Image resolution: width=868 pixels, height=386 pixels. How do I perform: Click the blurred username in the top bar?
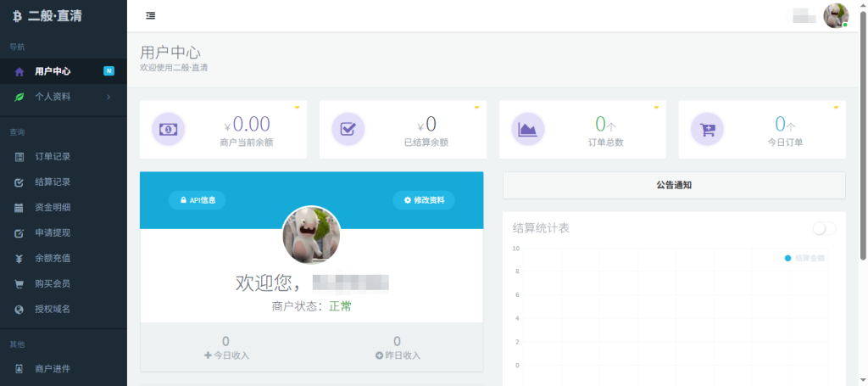[x=804, y=15]
